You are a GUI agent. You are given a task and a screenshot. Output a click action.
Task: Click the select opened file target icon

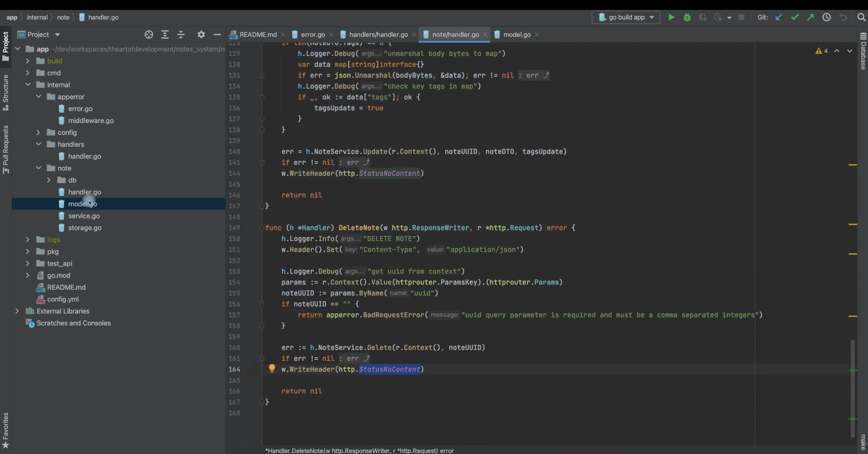(x=149, y=34)
